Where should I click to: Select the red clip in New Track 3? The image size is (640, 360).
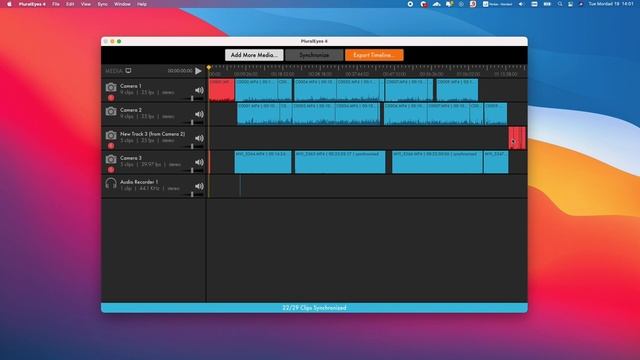[x=517, y=138]
